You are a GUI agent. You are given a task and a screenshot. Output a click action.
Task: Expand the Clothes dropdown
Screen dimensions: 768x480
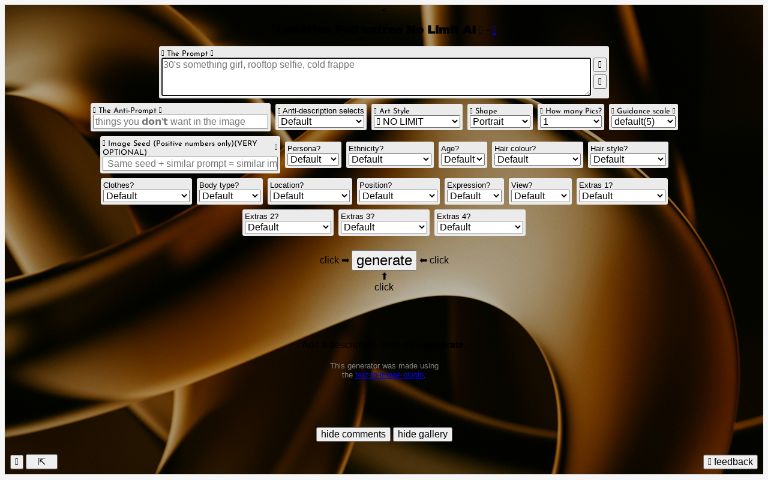(146, 196)
